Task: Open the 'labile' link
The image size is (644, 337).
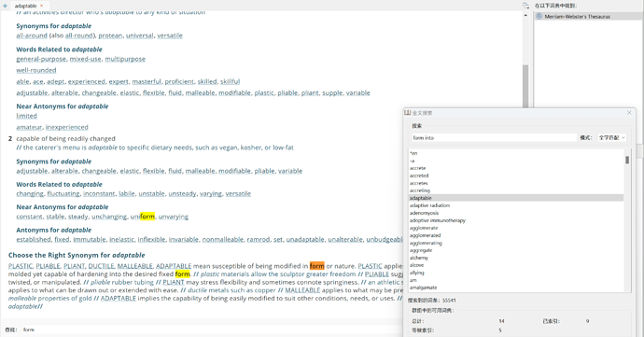Action: click(x=127, y=193)
